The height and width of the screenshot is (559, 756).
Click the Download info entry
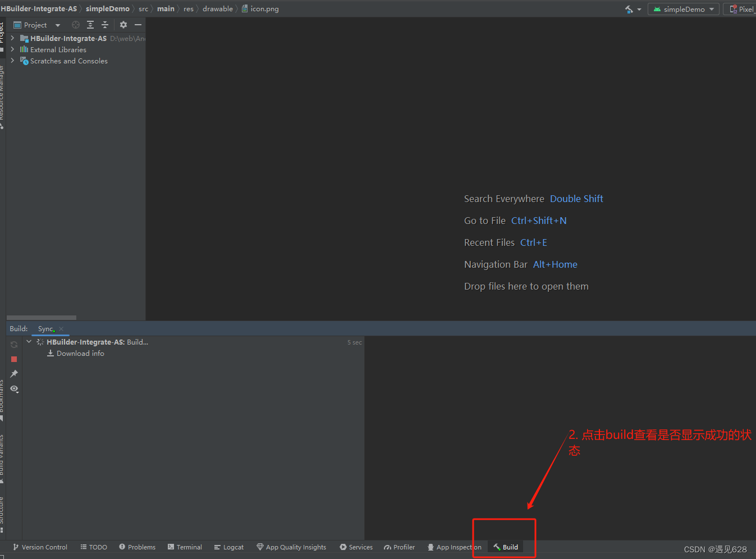click(81, 353)
